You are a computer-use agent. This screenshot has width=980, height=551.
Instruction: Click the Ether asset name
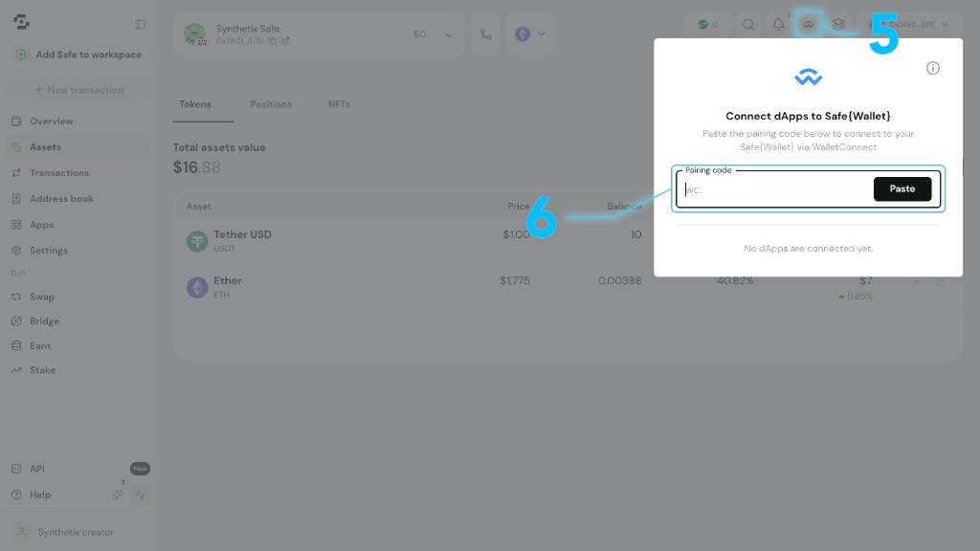(228, 281)
